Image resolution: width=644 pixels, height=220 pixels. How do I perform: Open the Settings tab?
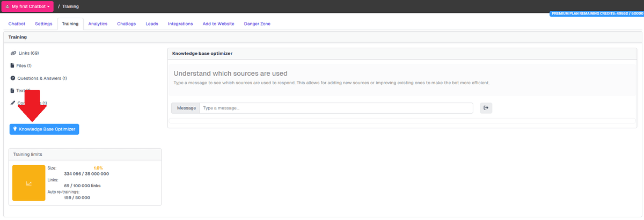click(x=43, y=24)
